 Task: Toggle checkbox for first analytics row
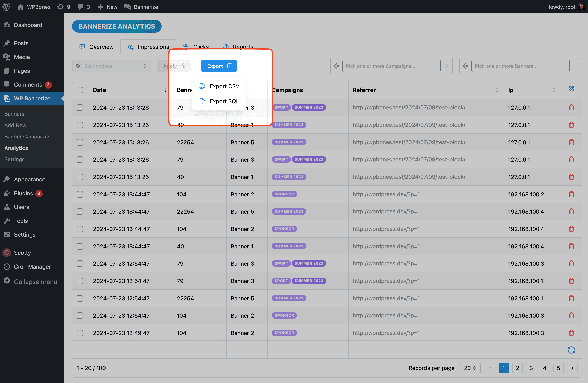tap(80, 107)
